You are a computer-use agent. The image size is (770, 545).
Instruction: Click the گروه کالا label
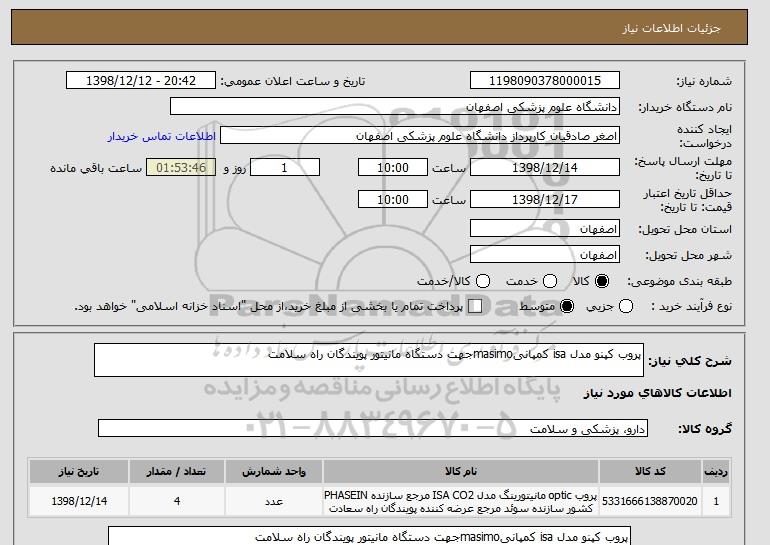click(x=705, y=429)
